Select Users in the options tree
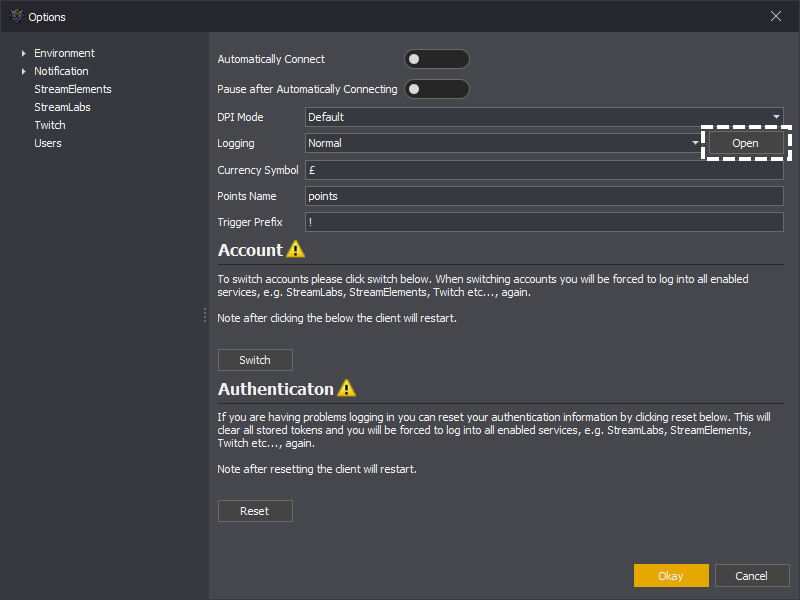The width and height of the screenshot is (800, 600). pos(48,143)
